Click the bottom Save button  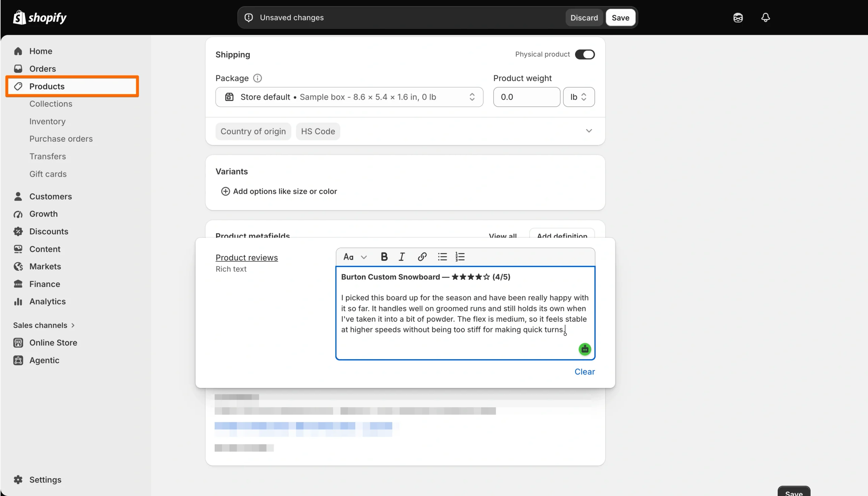point(794,492)
